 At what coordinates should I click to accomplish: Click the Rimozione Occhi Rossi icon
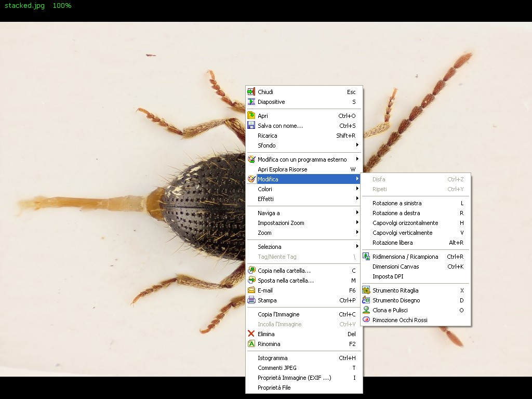[x=366, y=320]
